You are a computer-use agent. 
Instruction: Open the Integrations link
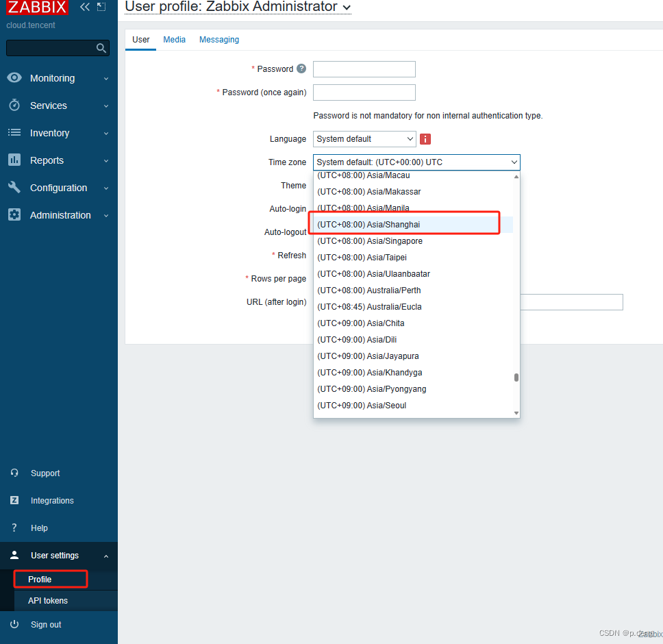click(52, 501)
